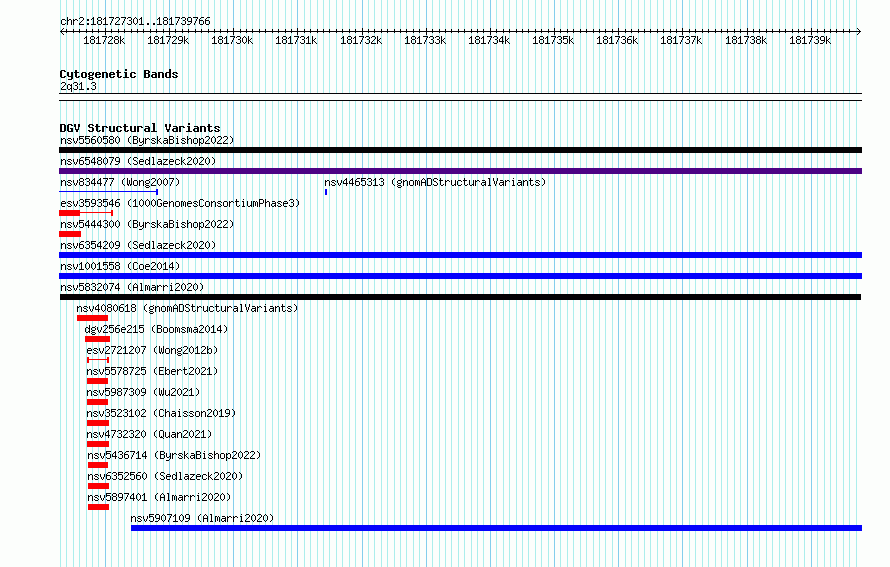Click the red nsv6352560 variant bar

[98, 486]
